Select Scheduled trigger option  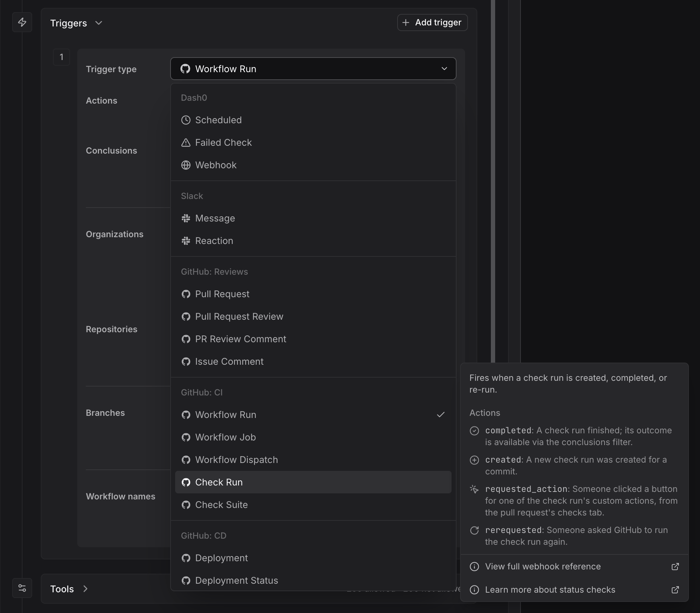[313, 120]
